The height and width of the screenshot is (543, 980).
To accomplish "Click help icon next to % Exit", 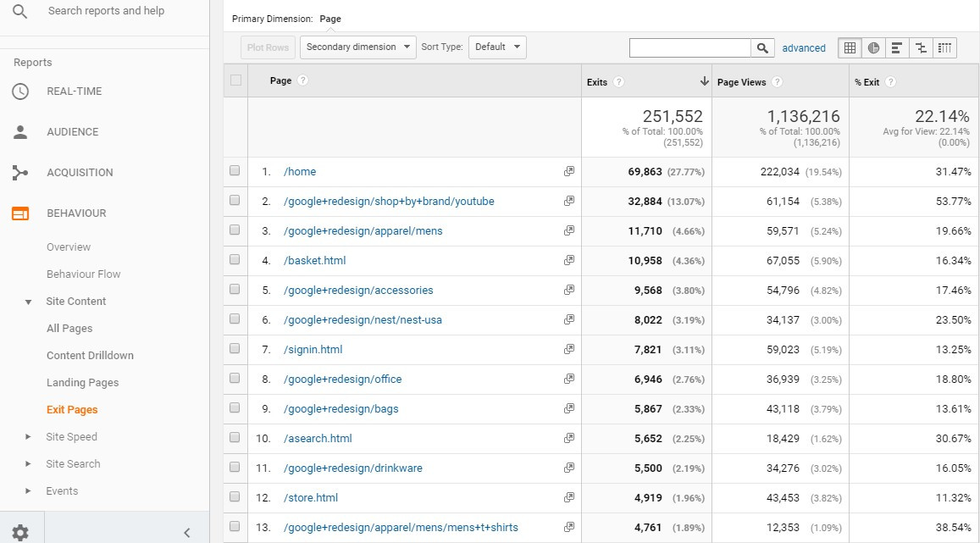I will tap(890, 82).
